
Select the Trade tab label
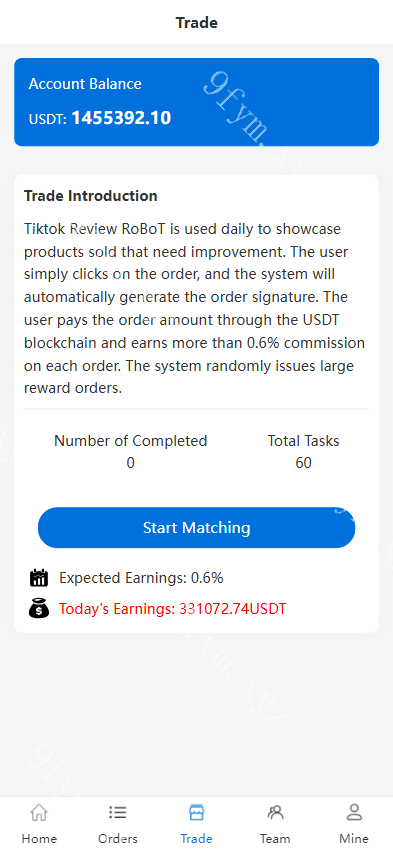tap(196, 839)
